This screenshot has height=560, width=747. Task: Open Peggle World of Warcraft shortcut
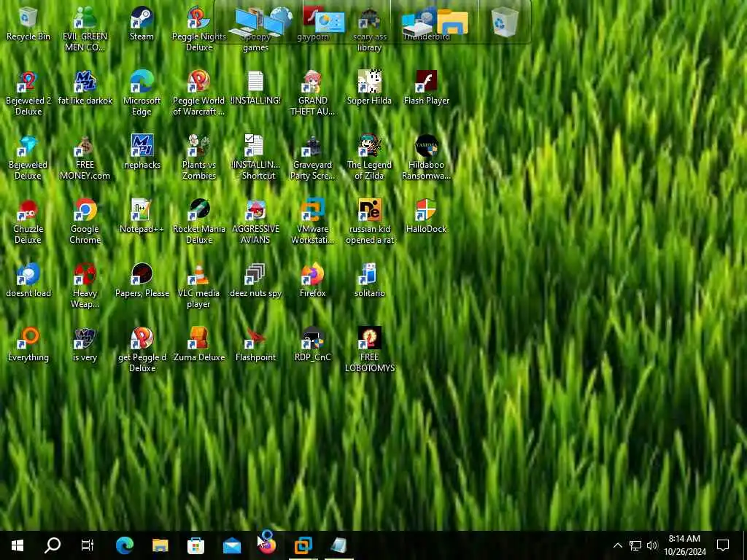[x=198, y=93]
